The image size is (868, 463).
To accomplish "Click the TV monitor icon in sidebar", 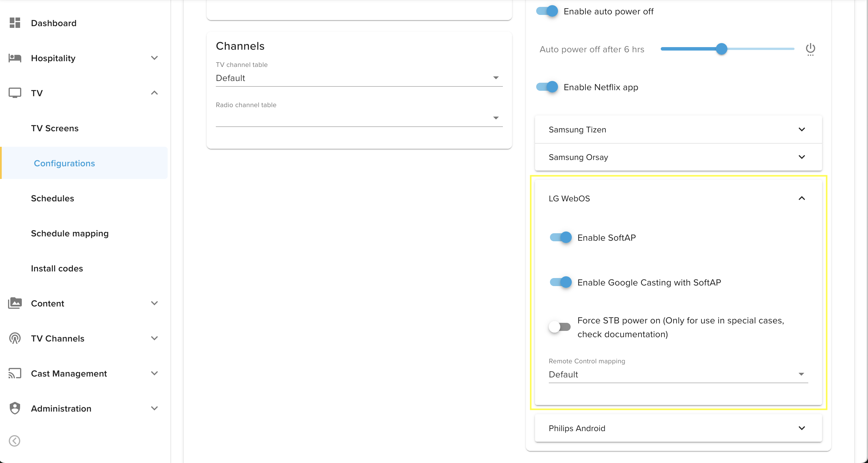I will coord(15,93).
